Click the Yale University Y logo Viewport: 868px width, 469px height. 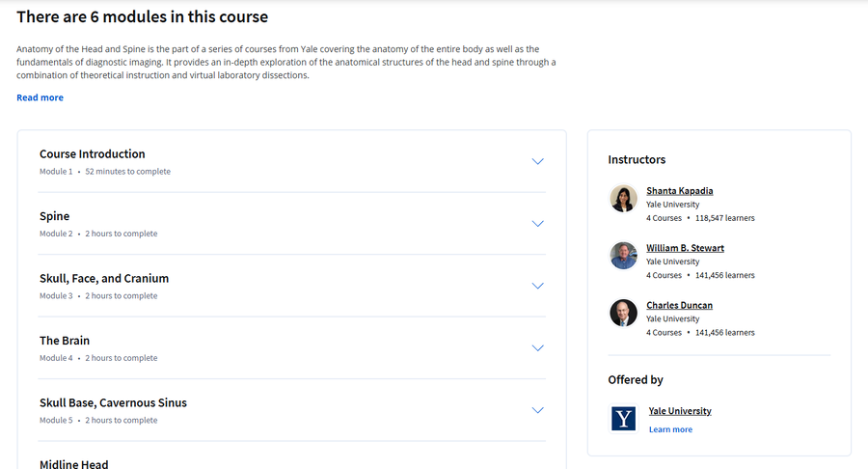tap(623, 418)
